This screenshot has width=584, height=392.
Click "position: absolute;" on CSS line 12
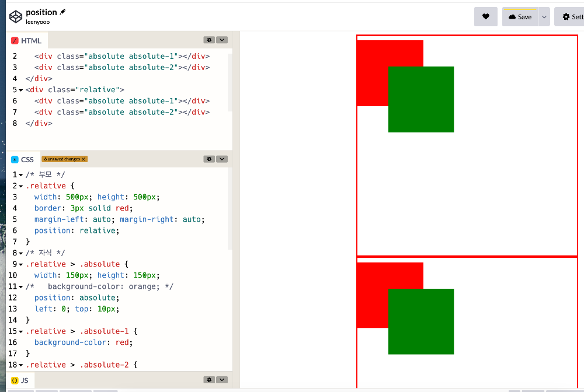pos(77,297)
